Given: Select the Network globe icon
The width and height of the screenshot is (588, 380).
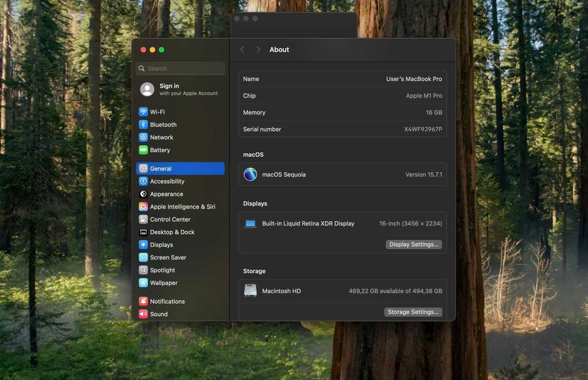Looking at the screenshot, I should [143, 137].
